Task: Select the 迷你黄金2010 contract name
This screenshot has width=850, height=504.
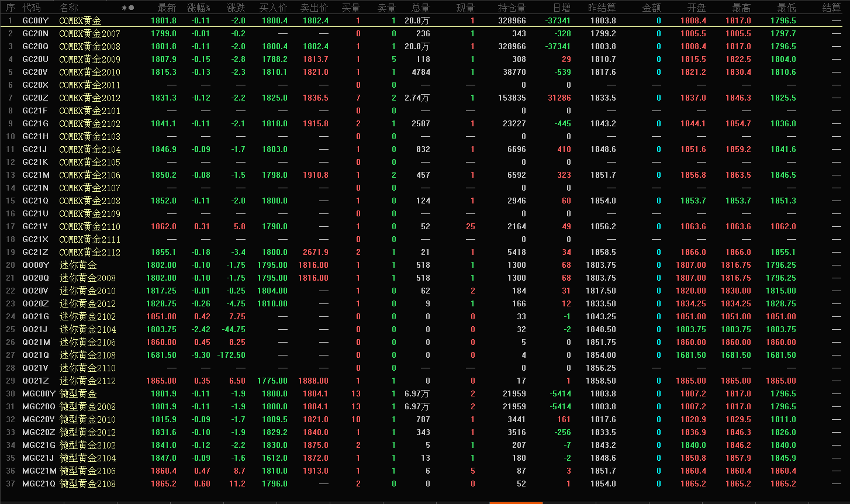Action: (x=88, y=291)
